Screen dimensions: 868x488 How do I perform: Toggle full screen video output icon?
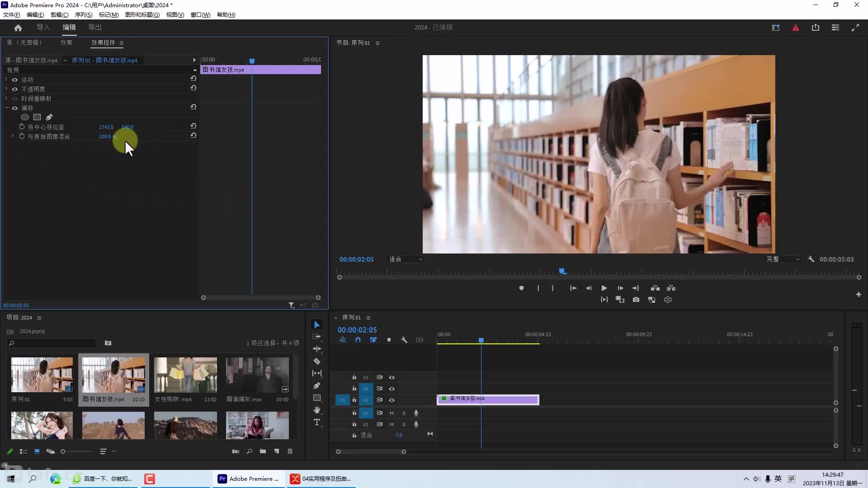pos(855,28)
